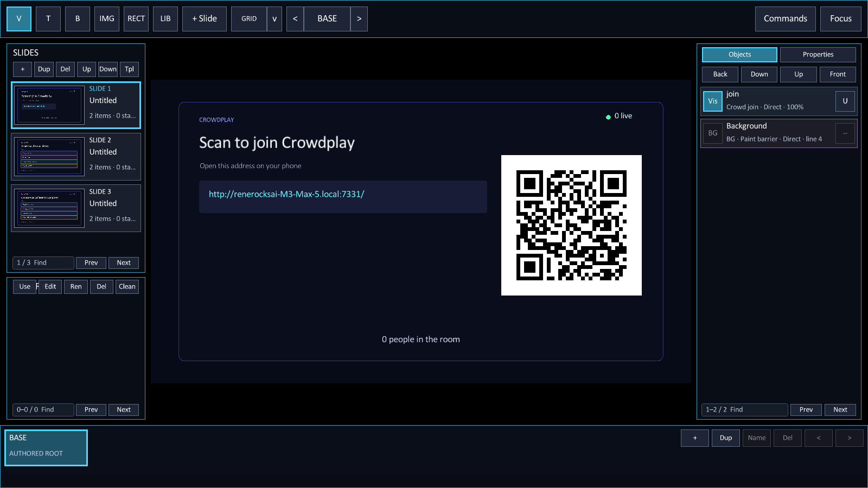The width and height of the screenshot is (868, 488).
Task: Click Next in the lower left panel
Action: [124, 410]
